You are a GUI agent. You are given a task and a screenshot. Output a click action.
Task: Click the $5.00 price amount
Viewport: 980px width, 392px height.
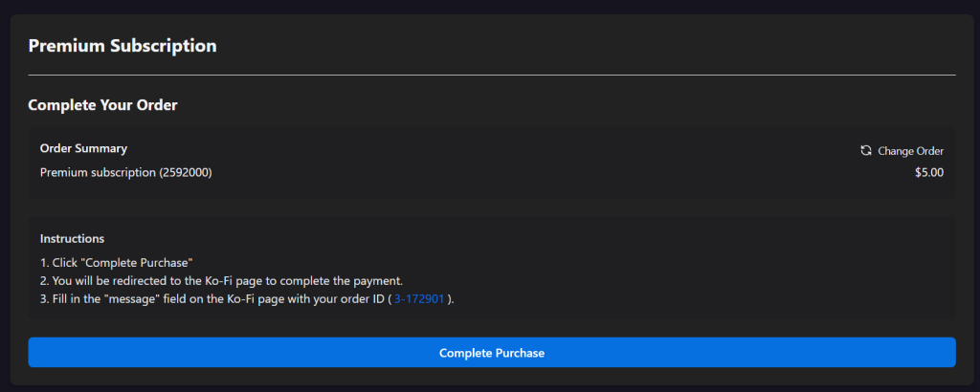[929, 173]
